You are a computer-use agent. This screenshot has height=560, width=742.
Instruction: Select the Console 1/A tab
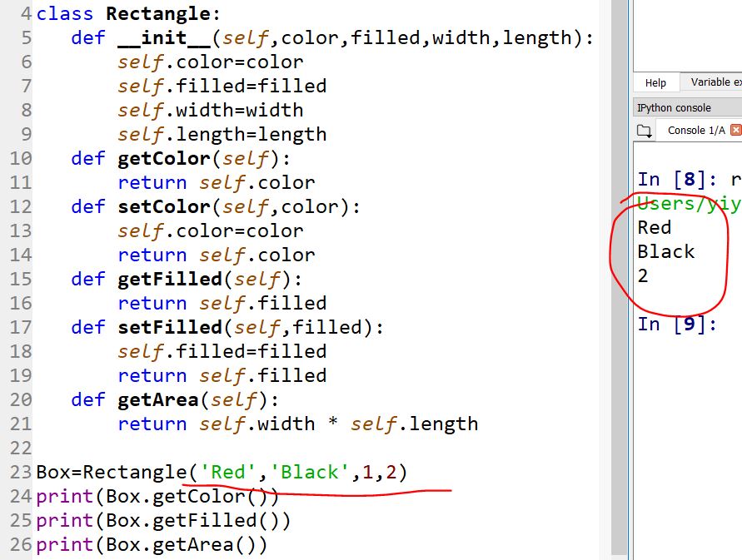695,131
